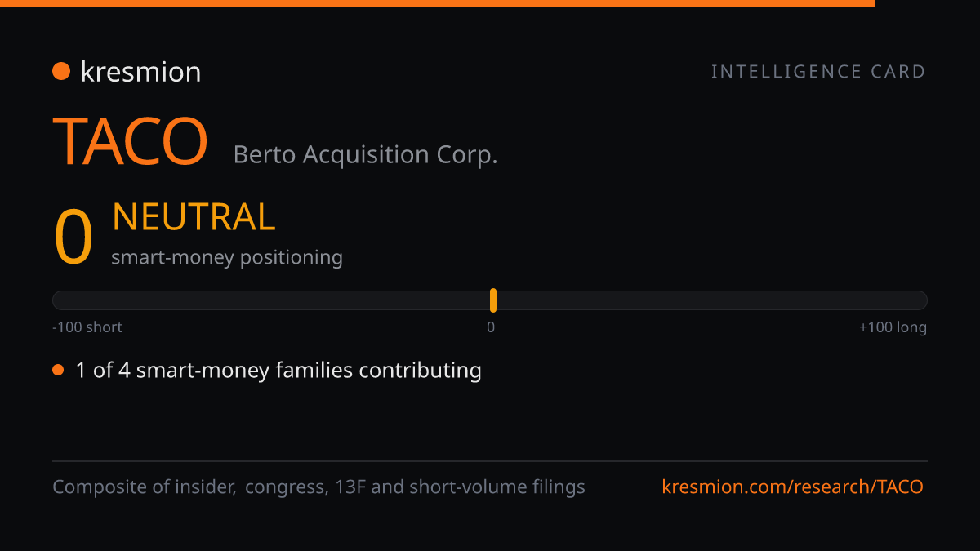This screenshot has height=551, width=980.
Task: Click the TACO ticker symbol
Action: [x=131, y=142]
